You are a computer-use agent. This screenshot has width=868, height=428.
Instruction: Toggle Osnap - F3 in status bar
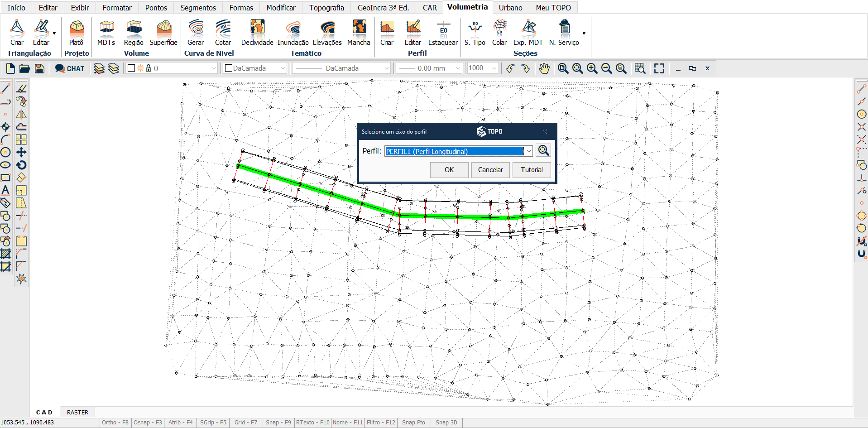click(x=148, y=423)
